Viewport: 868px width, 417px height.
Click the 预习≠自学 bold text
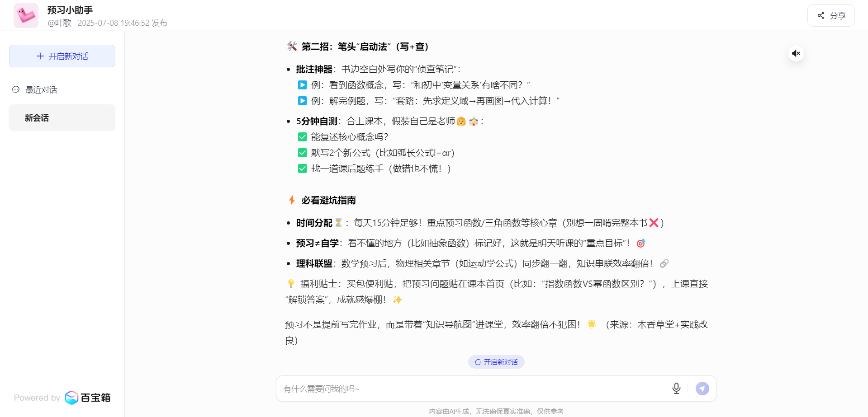[x=318, y=243]
